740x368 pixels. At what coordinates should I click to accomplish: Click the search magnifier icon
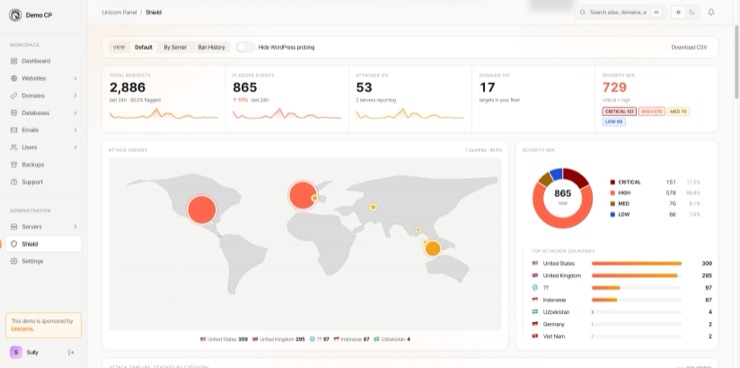[x=583, y=12]
